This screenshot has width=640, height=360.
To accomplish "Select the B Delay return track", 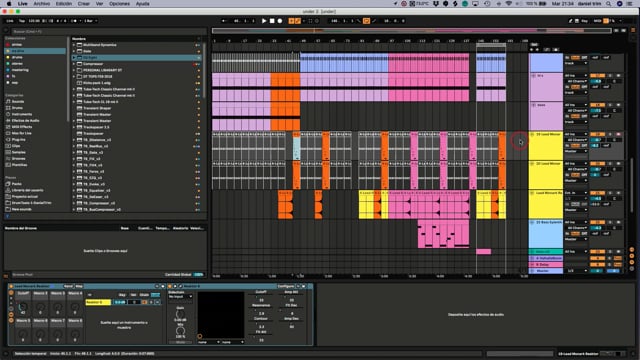I will tap(546, 265).
